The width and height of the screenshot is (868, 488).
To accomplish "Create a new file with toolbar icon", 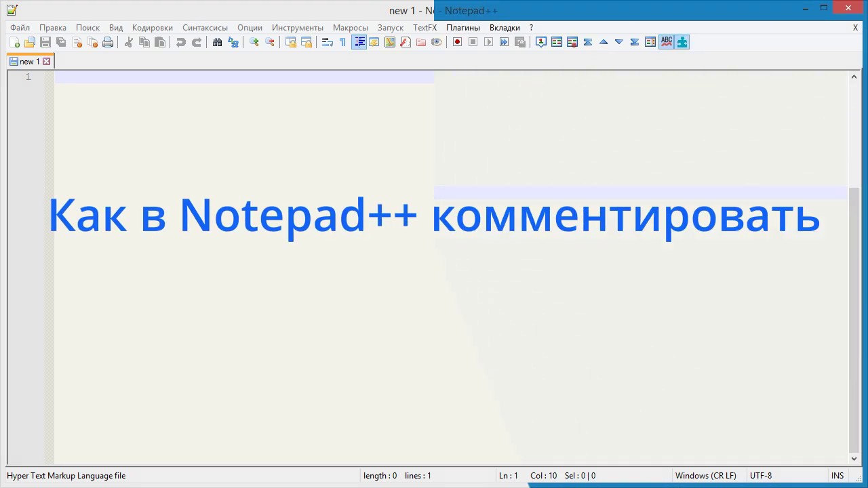I will coord(14,42).
